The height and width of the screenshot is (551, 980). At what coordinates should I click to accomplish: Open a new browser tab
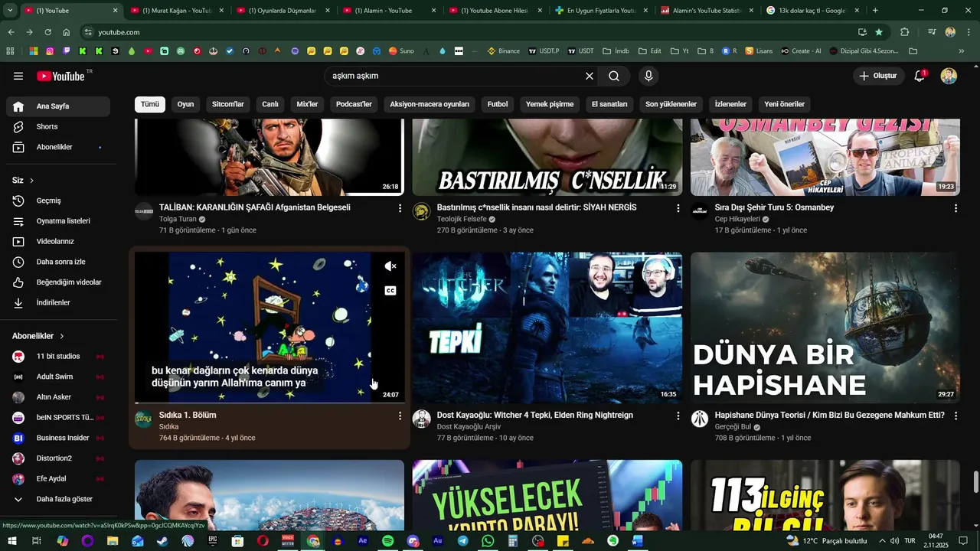875,11
